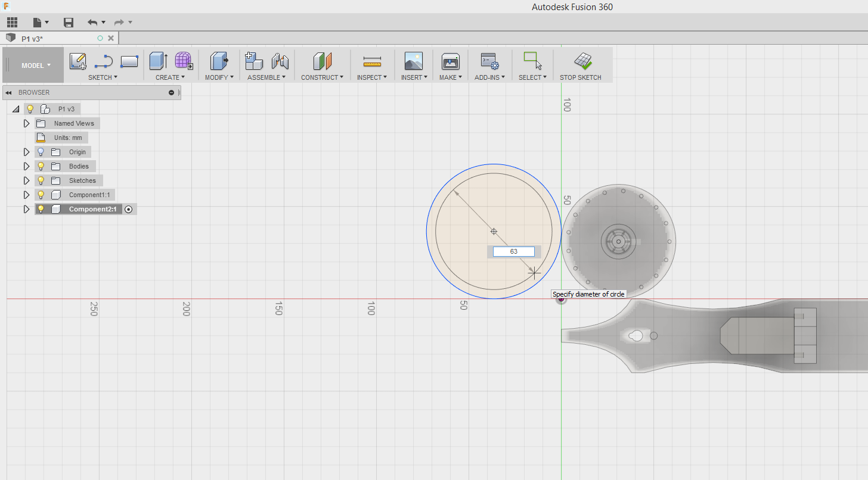Open the INSERT menu
Screen dimensions: 868x480
click(414, 77)
